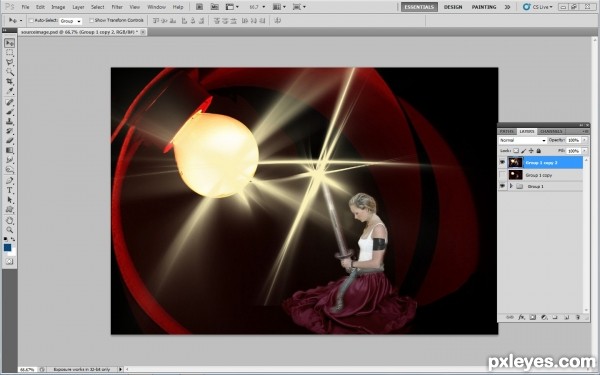Select the Horizontal Type tool
The image size is (600, 375).
coord(9,190)
